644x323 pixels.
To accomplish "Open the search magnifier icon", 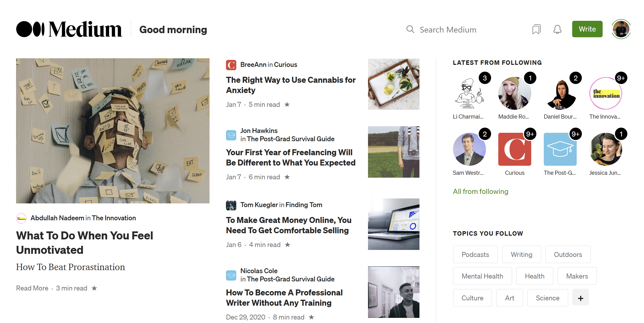I will [410, 29].
